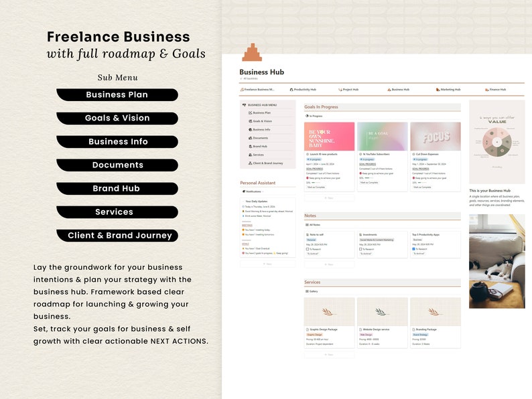The width and height of the screenshot is (532, 399).
Task: Open Client & Brand Journey menu item
Action: [x=265, y=163]
